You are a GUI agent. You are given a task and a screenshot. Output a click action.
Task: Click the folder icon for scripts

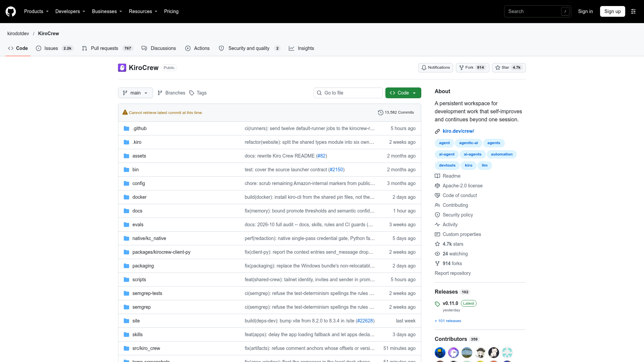click(x=126, y=280)
